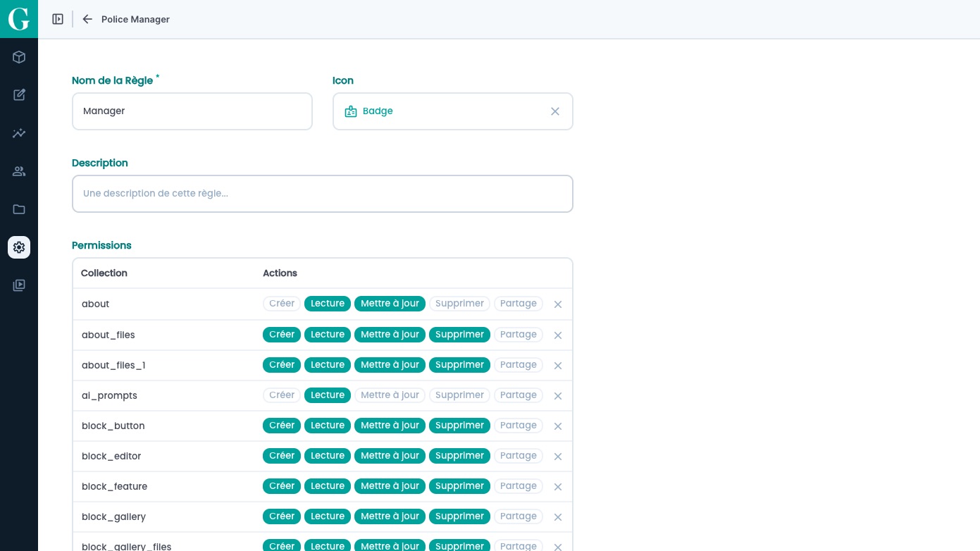Click the about collection name

pyautogui.click(x=96, y=304)
